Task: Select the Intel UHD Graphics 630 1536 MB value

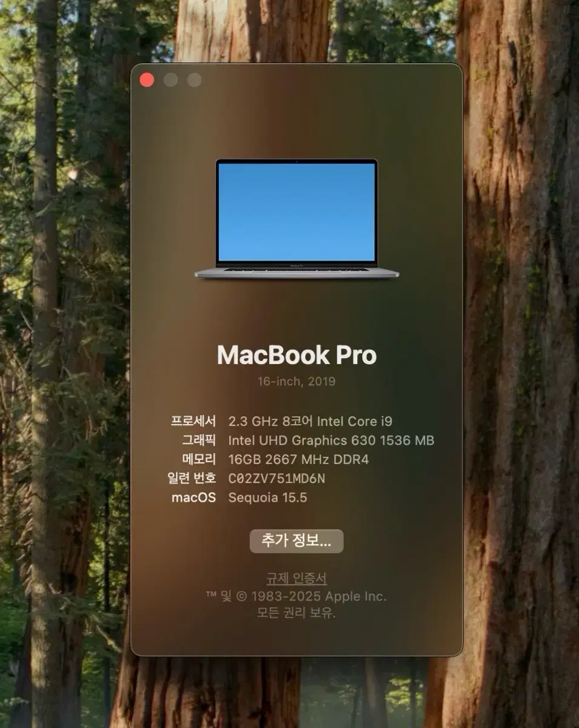Action: 331,440
